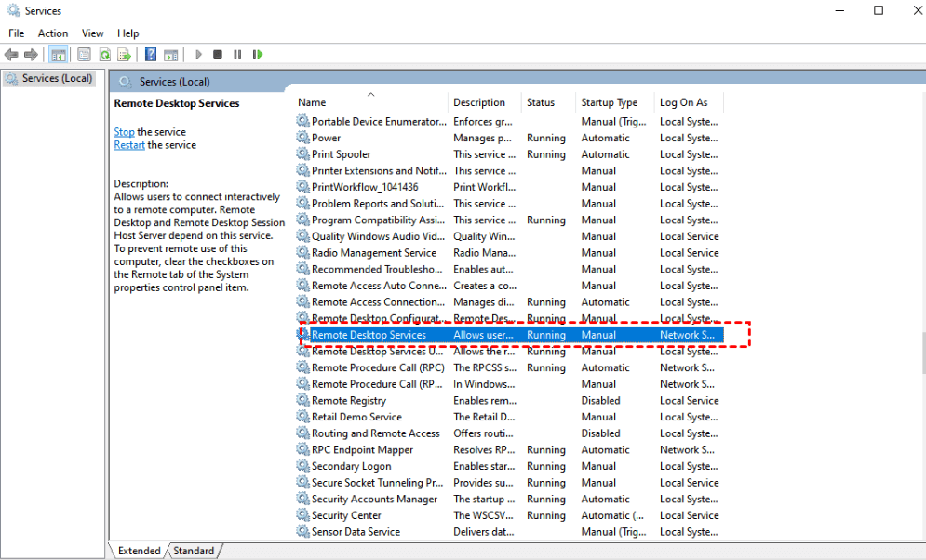Click the Disabled startup type for Remote Registry

tap(600, 400)
